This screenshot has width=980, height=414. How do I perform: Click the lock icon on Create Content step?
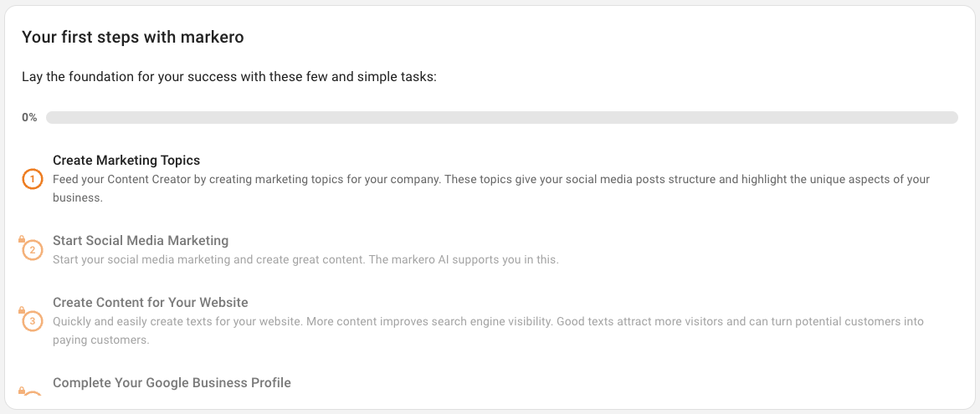(x=21, y=310)
